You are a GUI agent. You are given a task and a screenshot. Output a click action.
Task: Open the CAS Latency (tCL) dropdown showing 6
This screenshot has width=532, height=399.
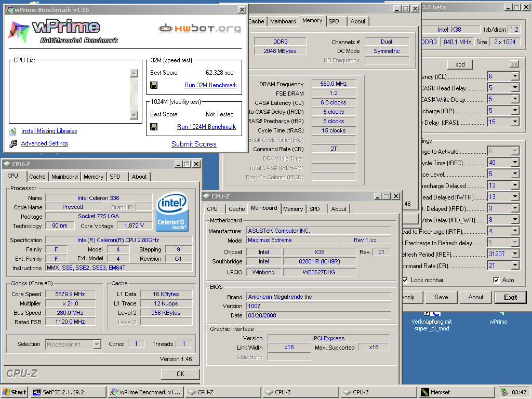pyautogui.click(x=515, y=76)
